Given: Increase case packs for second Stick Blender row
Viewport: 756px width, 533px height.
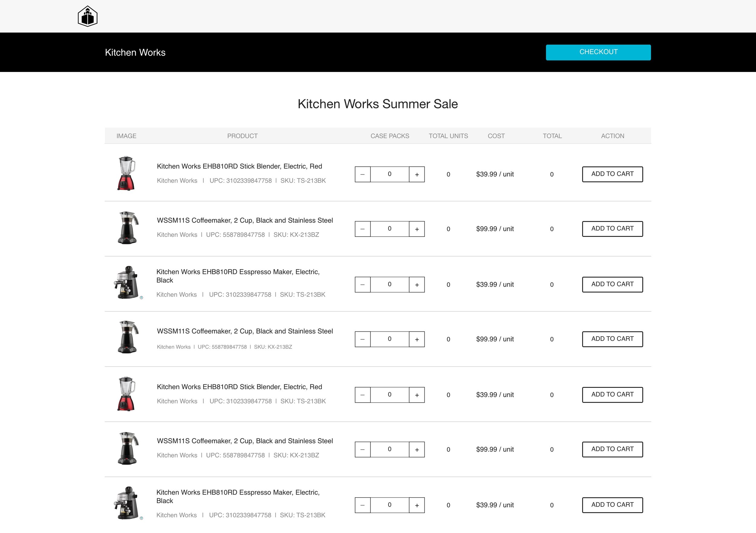Looking at the screenshot, I should point(417,395).
